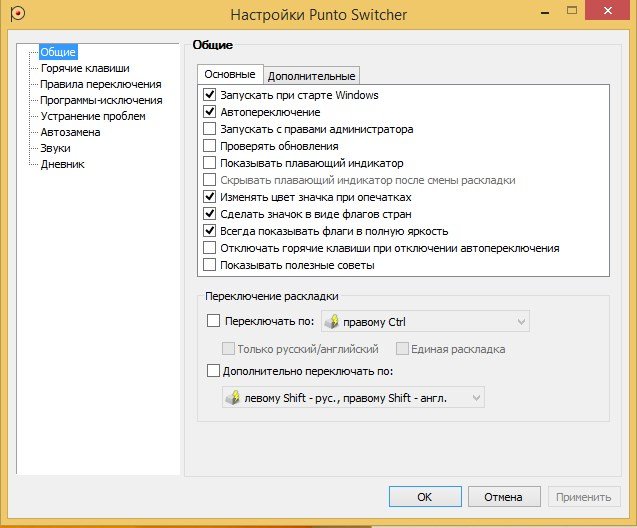Switch to the Дополнительные tab
This screenshot has width=637, height=528.
[312, 76]
